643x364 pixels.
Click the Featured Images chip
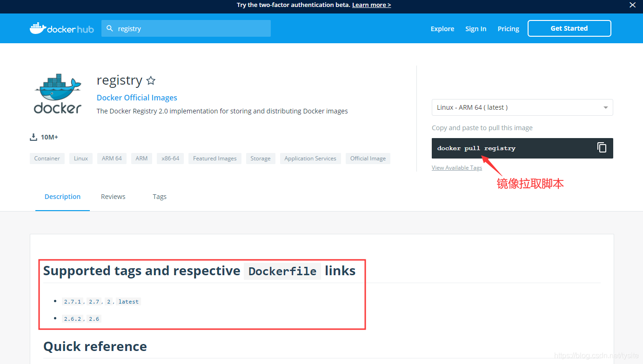[x=215, y=159]
